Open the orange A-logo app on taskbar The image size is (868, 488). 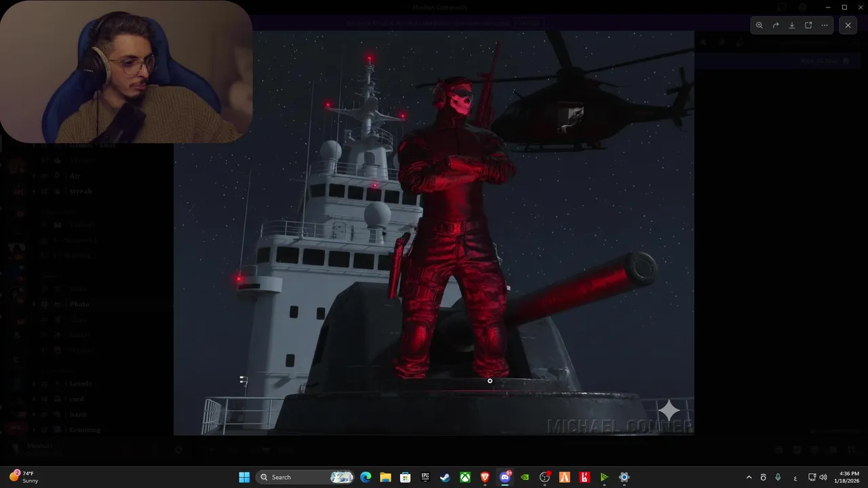564,477
